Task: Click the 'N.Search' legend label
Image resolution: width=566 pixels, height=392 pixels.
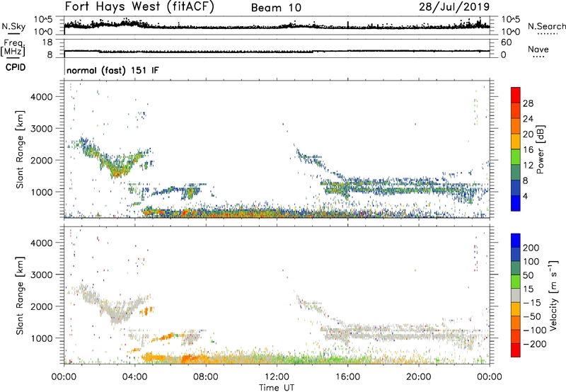Action: point(546,26)
